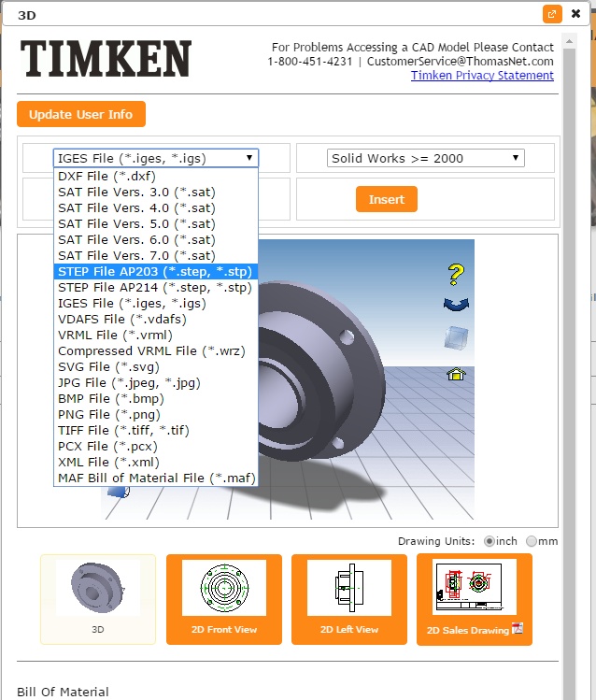This screenshot has width=596, height=700.
Task: Select JPG File (*.jpeg, *.jpg) option
Action: click(x=156, y=383)
